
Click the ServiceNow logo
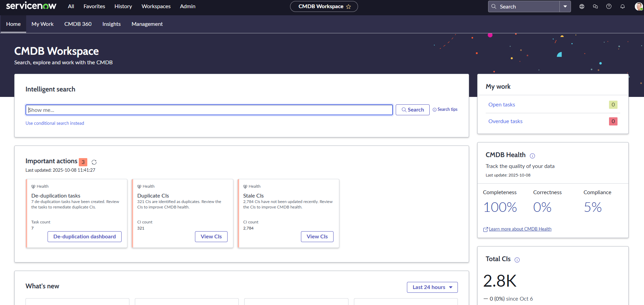31,6
